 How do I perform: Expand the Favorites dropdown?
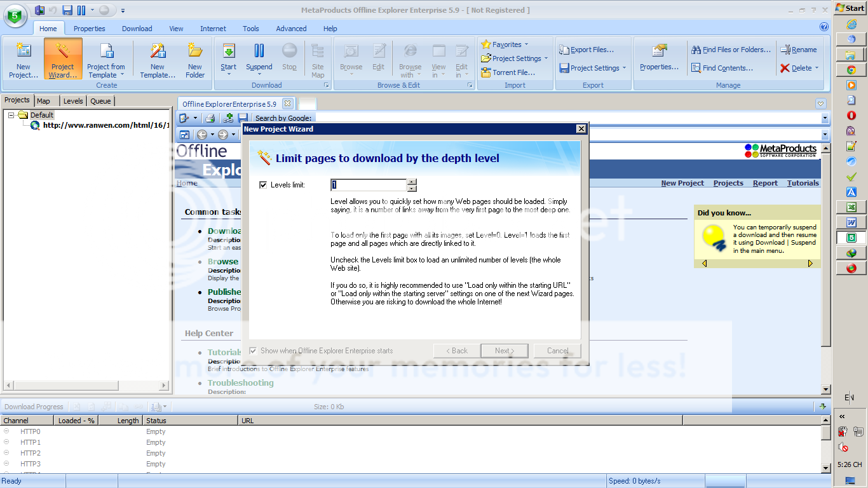coord(526,44)
